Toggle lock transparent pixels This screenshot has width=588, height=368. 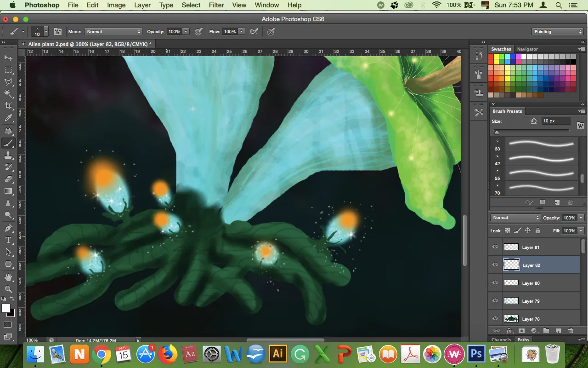click(507, 231)
